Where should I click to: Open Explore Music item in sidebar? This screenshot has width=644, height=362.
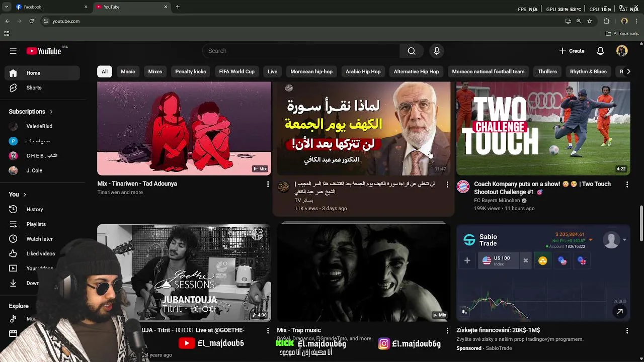(x=31, y=319)
